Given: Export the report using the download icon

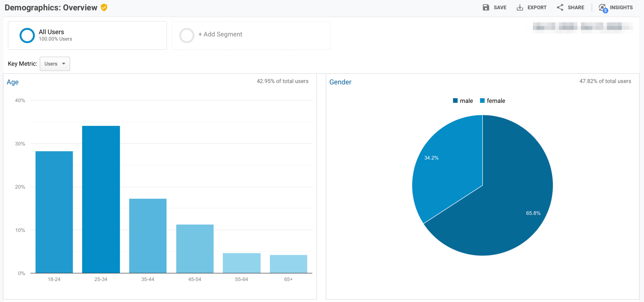Looking at the screenshot, I should click(520, 7).
